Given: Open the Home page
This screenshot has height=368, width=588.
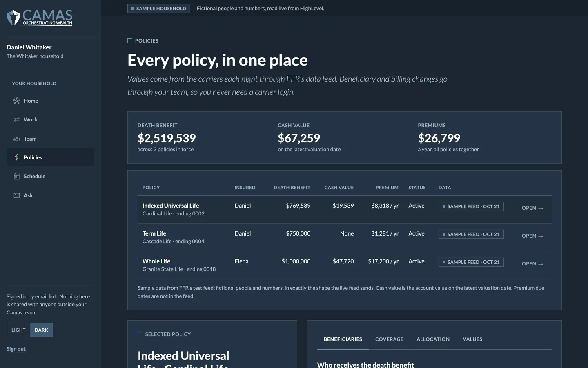Looking at the screenshot, I should coord(51,101).
